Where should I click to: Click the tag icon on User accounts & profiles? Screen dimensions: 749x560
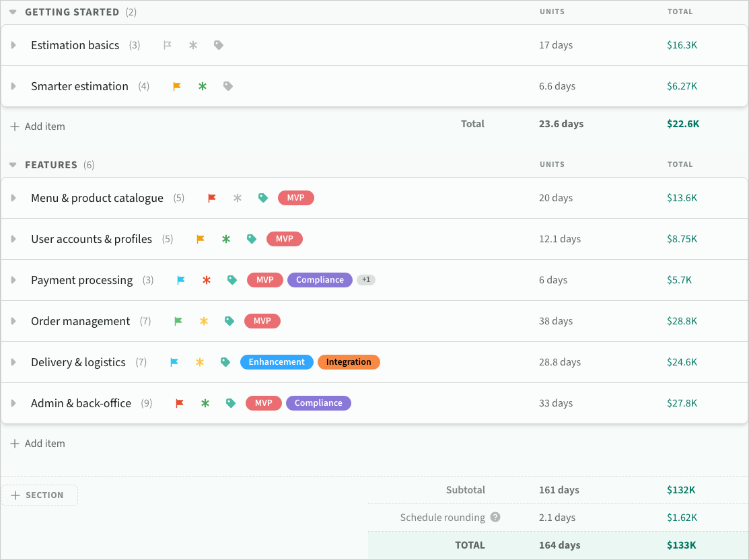pyautogui.click(x=252, y=239)
